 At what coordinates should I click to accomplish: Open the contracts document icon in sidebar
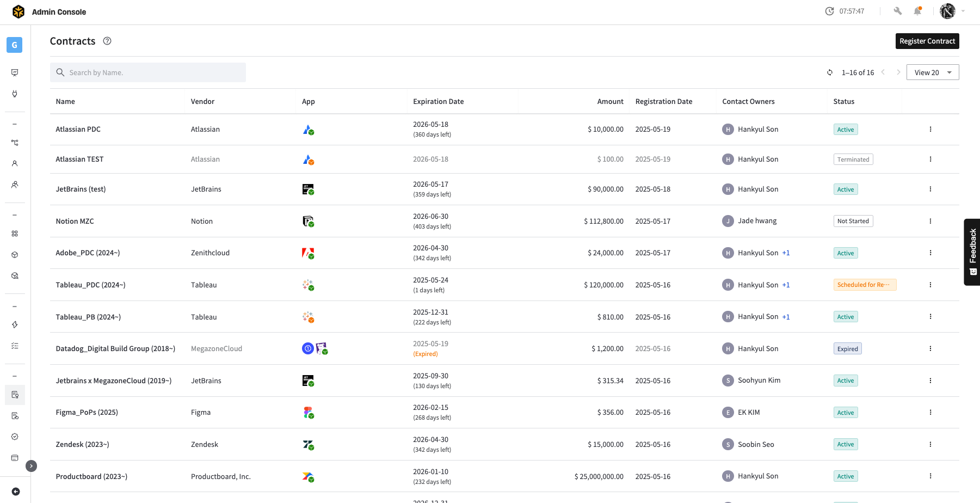(x=15, y=395)
